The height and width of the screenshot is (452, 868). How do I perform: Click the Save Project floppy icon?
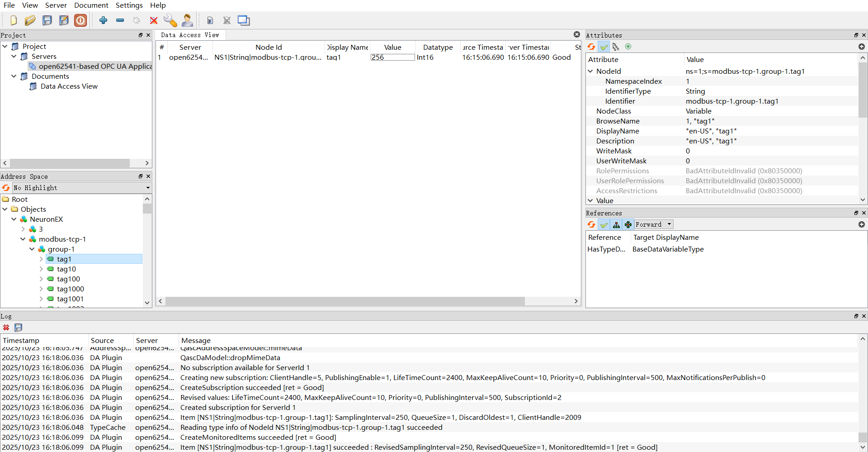point(47,20)
